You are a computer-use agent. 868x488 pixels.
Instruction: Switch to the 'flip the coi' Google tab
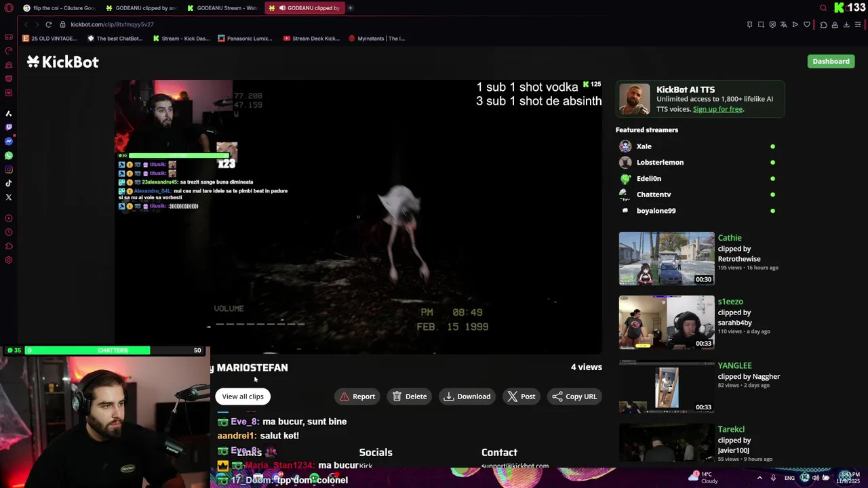[59, 8]
